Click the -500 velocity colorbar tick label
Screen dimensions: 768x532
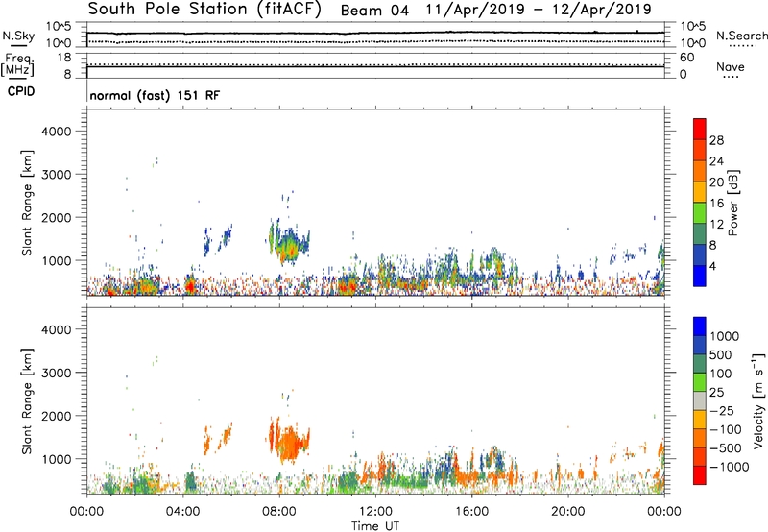[x=726, y=448]
